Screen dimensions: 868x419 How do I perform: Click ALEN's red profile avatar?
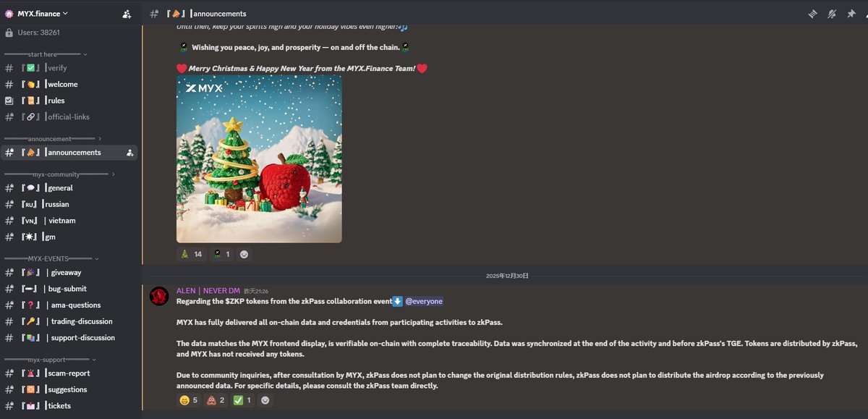pos(159,296)
